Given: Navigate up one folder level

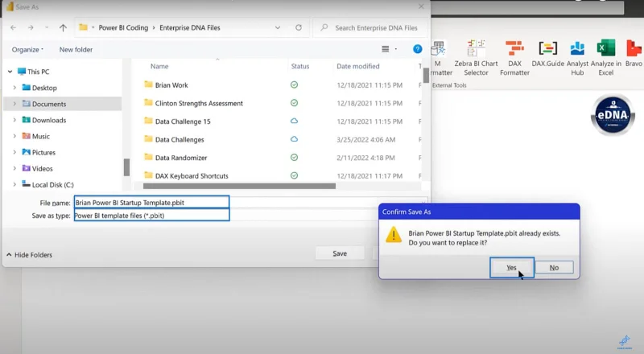Looking at the screenshot, I should 63,27.
